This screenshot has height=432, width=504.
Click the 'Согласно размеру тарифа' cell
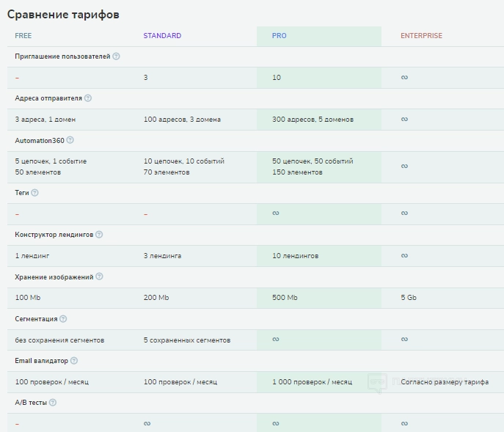pos(445,382)
